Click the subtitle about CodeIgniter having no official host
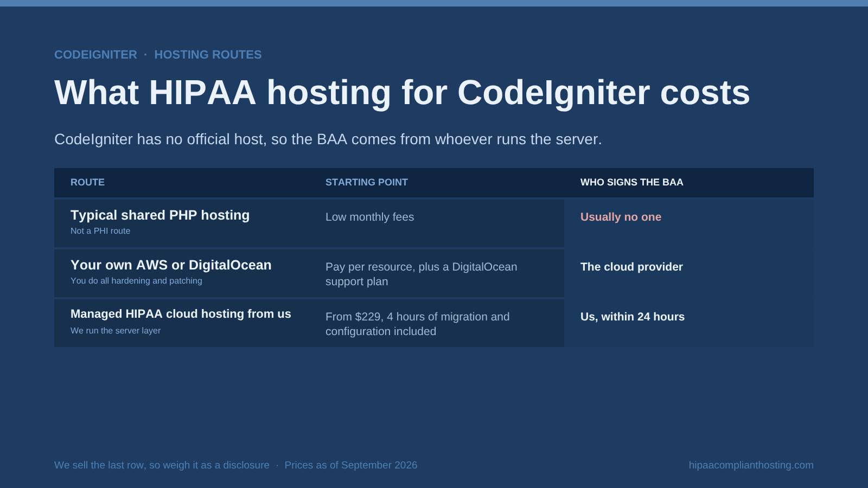 pos(328,139)
